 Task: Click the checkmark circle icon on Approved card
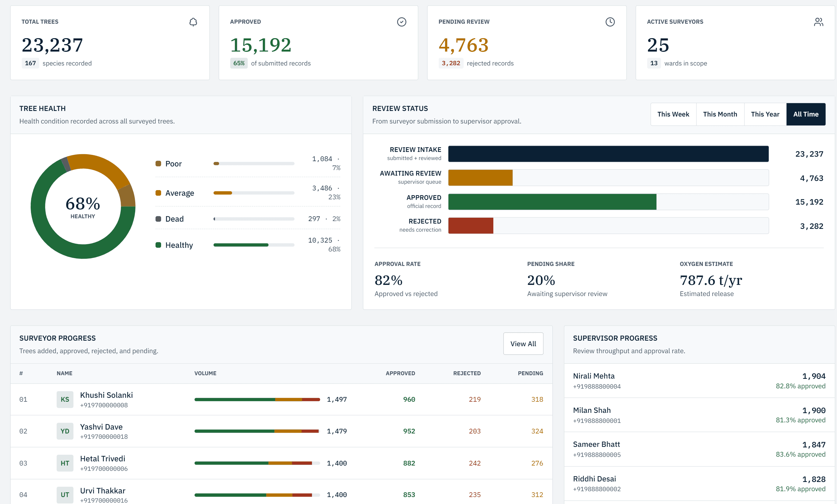point(402,22)
